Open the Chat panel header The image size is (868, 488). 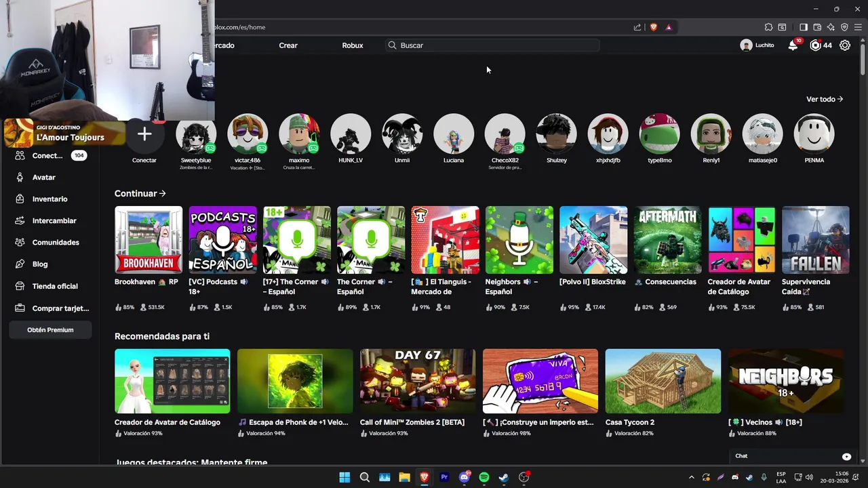coord(793,456)
